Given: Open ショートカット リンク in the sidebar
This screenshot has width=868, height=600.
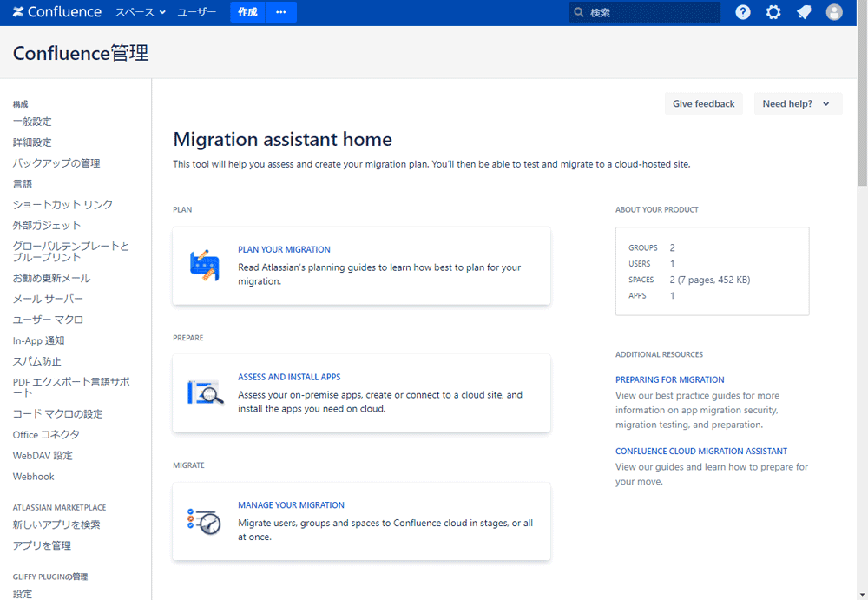Looking at the screenshot, I should tap(62, 204).
